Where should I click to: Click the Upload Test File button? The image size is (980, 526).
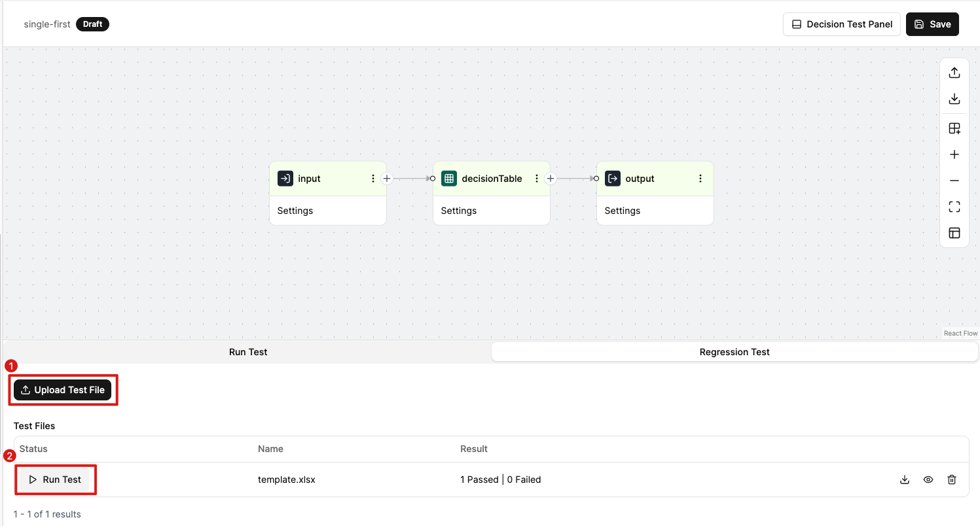coord(63,390)
